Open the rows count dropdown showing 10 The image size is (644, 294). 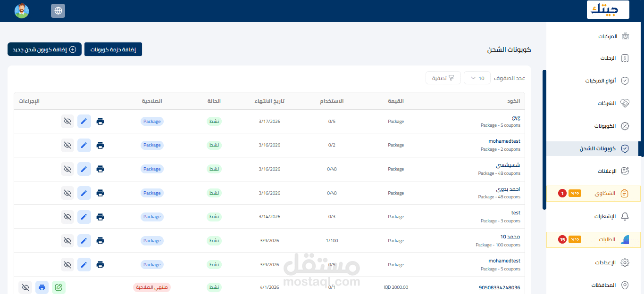click(477, 78)
